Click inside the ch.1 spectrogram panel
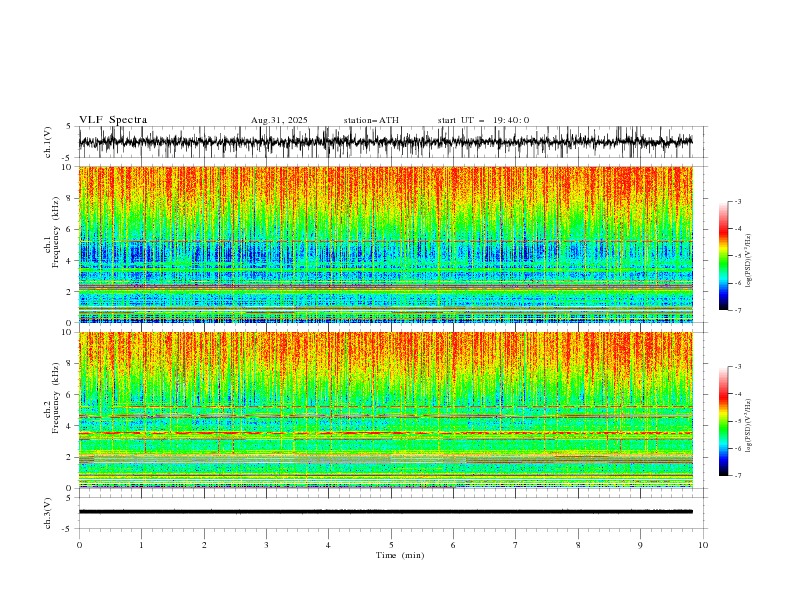Viewport: 792px width, 612px height. coord(386,244)
